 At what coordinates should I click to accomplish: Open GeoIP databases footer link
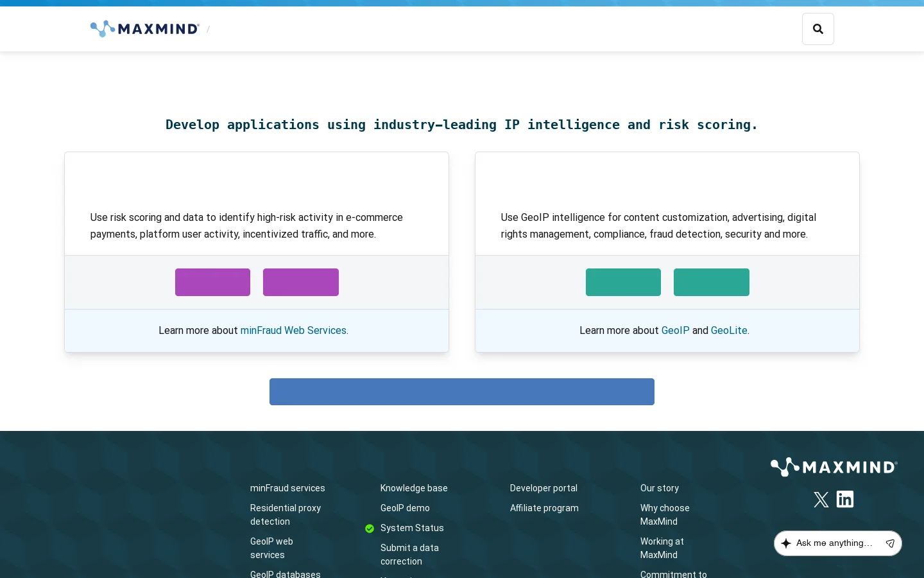coord(286,574)
